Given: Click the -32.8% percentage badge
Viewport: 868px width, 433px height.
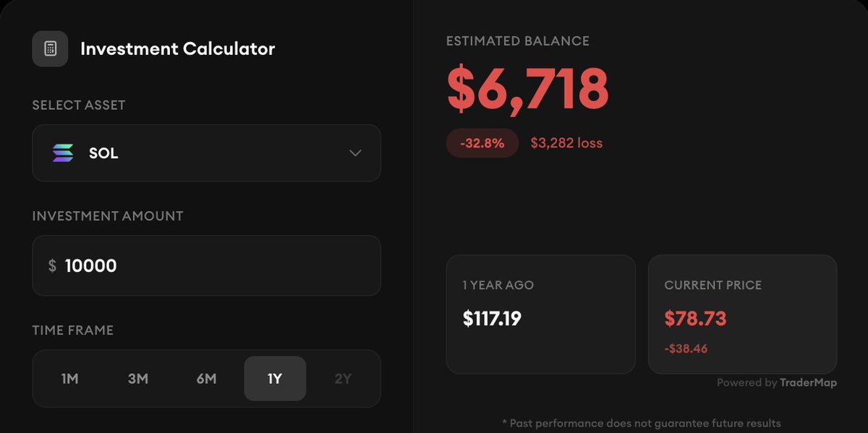Looking at the screenshot, I should 482,143.
